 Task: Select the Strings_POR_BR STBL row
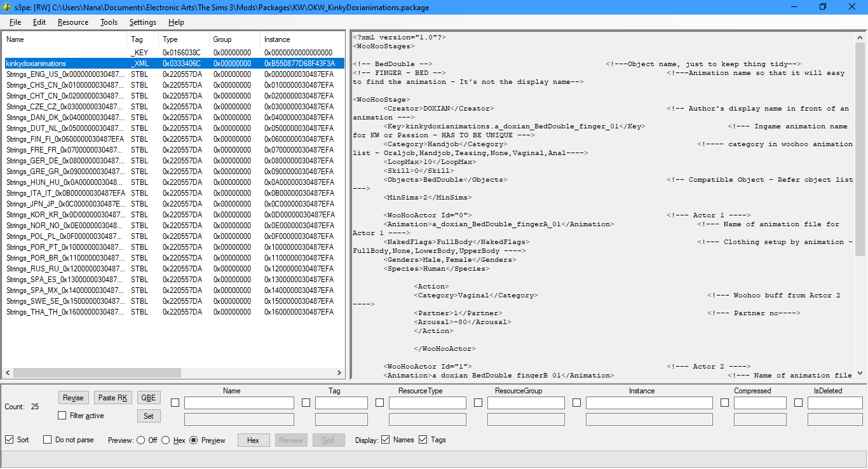pyautogui.click(x=174, y=258)
